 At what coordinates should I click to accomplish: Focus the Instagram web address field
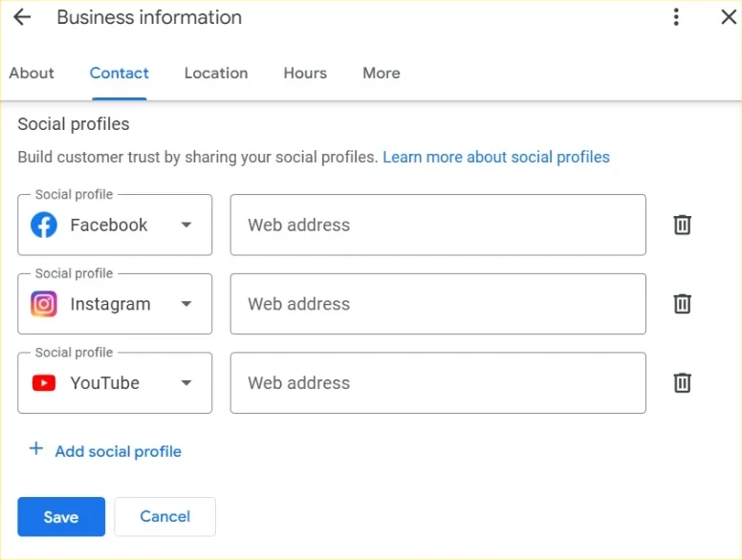[x=438, y=304]
